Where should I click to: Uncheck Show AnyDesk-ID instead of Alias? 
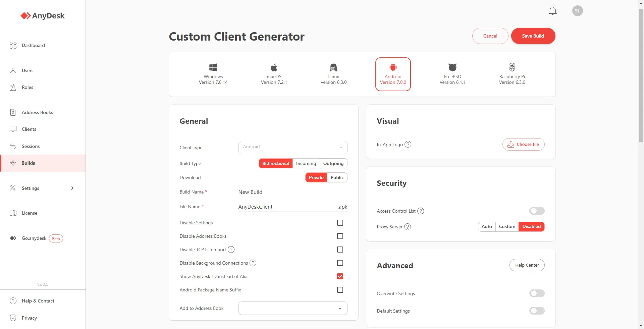pos(340,276)
